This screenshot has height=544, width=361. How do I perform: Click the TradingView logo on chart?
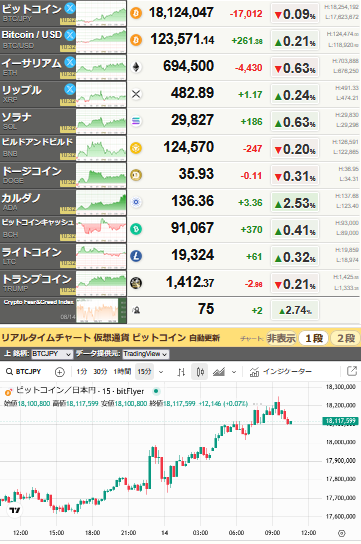click(15, 510)
